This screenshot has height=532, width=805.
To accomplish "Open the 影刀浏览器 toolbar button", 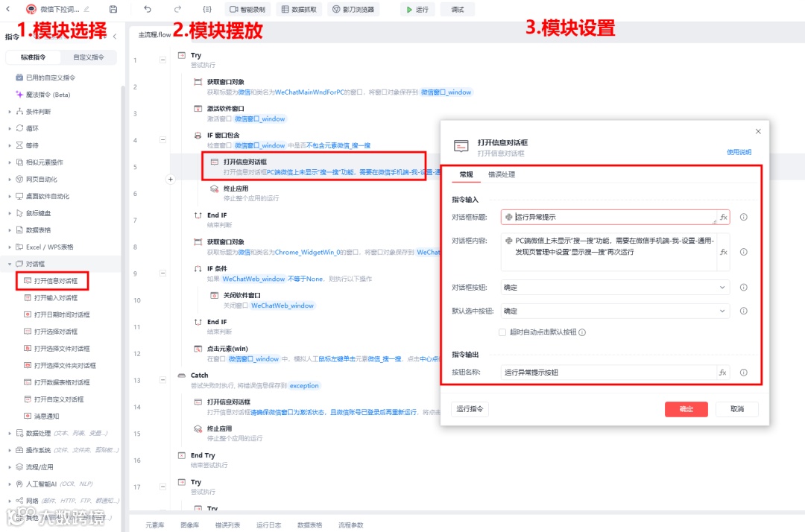I will 353,9.
